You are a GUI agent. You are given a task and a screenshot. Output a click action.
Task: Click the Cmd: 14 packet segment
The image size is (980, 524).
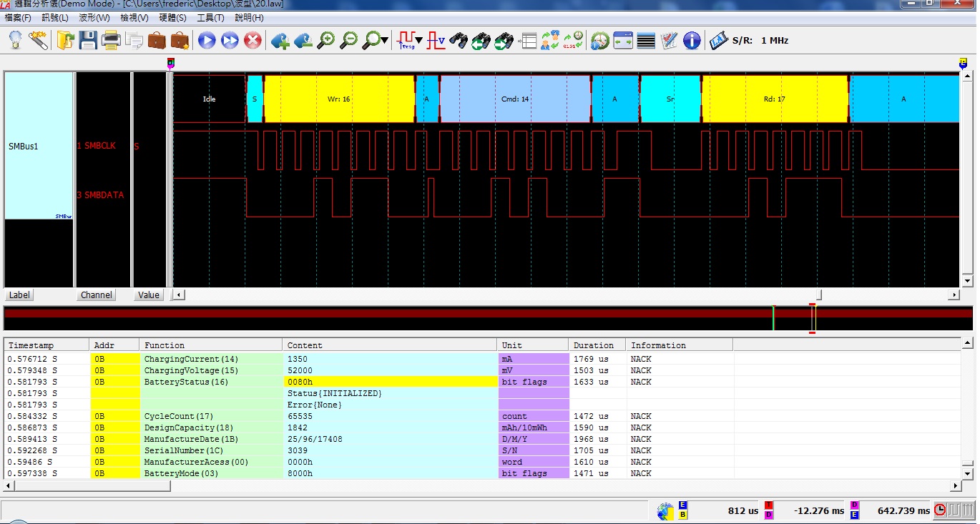point(515,99)
